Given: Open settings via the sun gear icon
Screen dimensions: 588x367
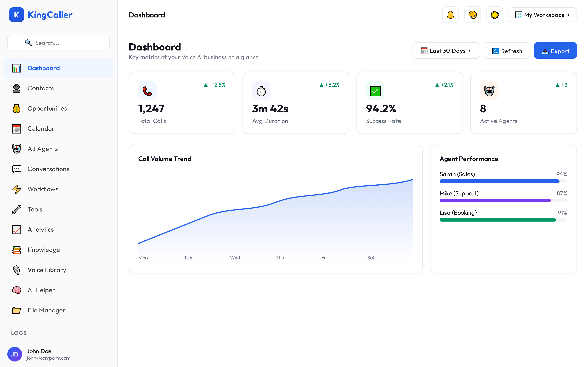Looking at the screenshot, I should point(495,14).
